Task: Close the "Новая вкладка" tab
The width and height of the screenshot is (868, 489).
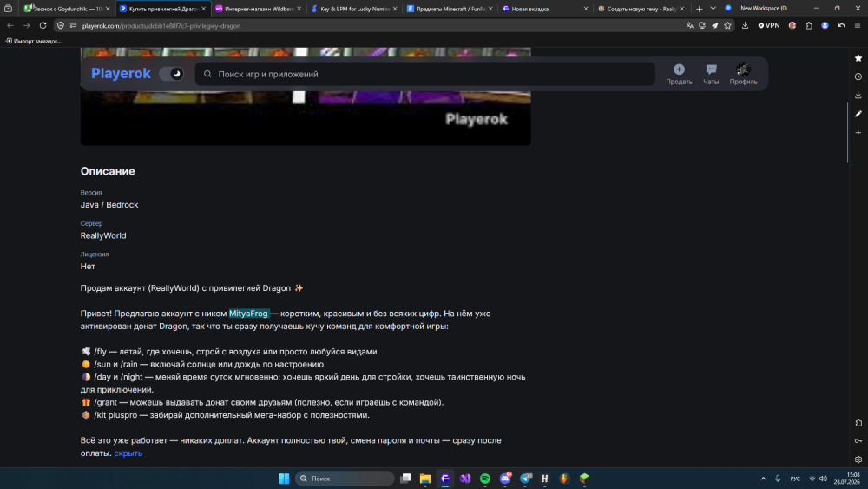Action: point(586,9)
